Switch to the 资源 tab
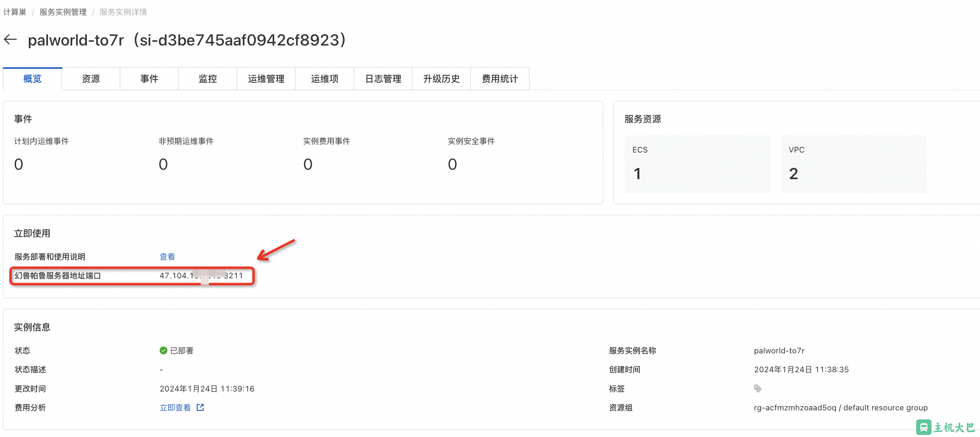The image size is (980, 437). tap(91, 79)
